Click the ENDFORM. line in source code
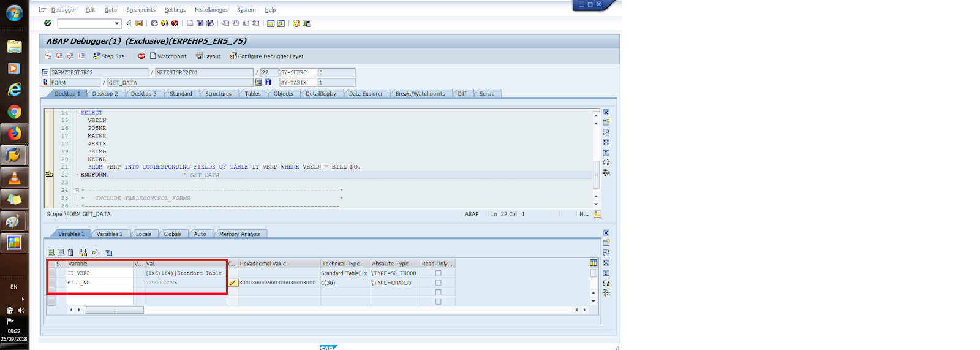Viewport: 980px width, 350px height. click(x=94, y=175)
